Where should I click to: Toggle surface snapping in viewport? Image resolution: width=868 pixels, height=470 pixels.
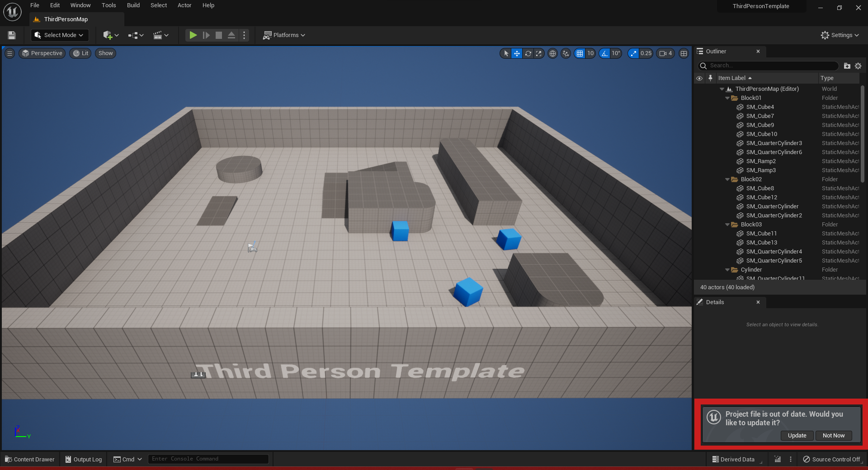point(566,53)
